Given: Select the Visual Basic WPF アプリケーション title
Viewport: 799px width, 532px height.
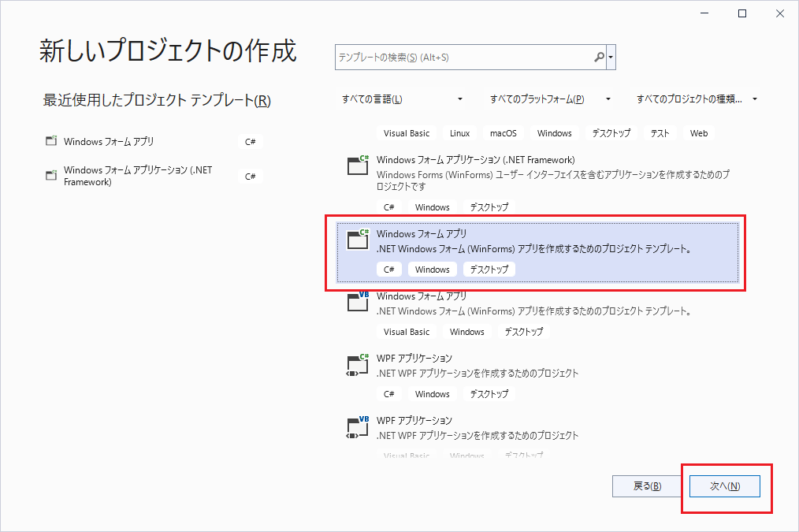Looking at the screenshot, I should pyautogui.click(x=414, y=420).
